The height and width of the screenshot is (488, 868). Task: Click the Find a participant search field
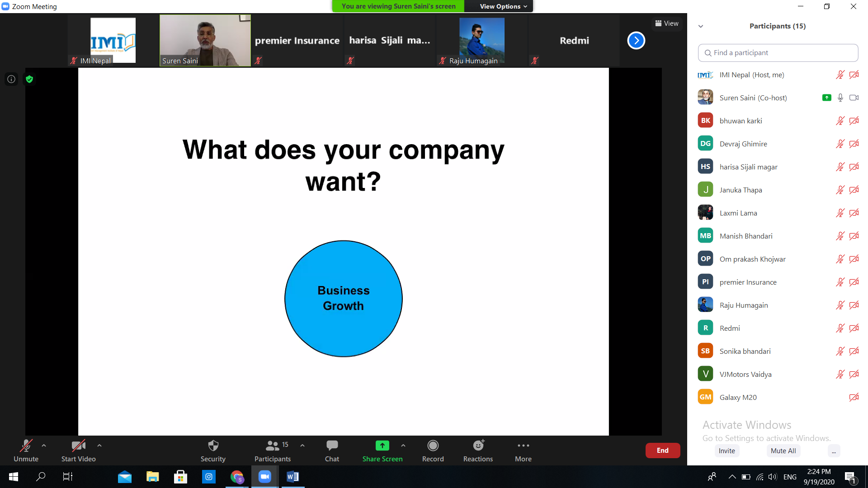click(x=778, y=53)
